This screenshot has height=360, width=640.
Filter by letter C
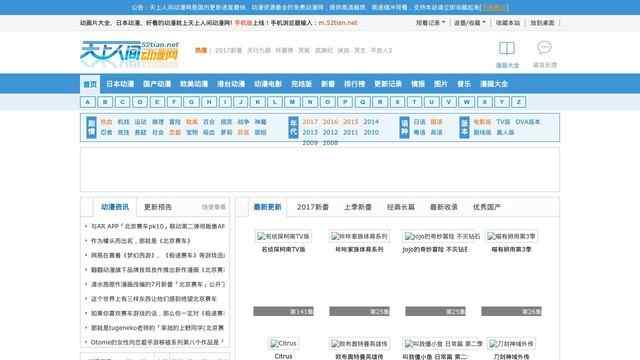pos(122,102)
